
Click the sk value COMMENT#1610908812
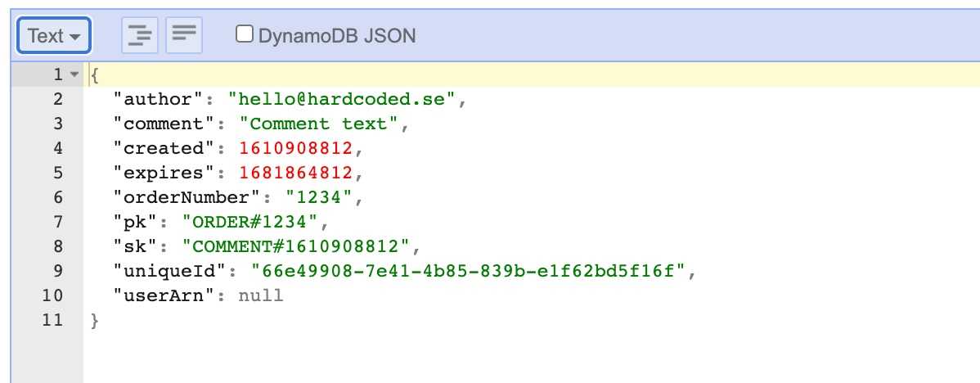coord(295,246)
